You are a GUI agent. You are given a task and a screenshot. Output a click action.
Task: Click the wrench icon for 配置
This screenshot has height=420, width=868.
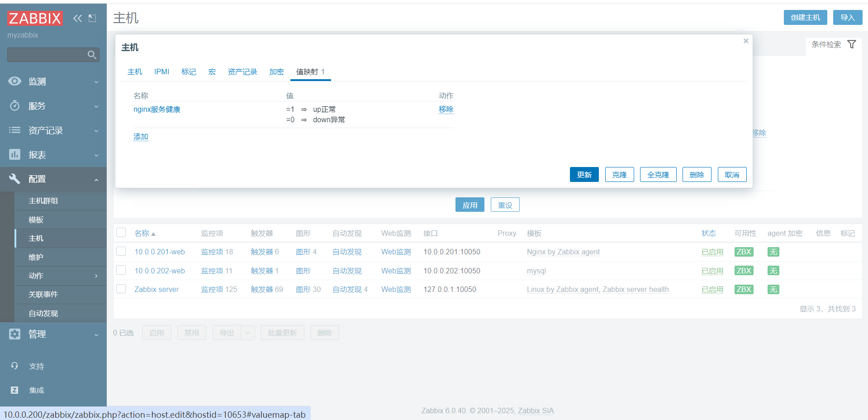pyautogui.click(x=14, y=179)
